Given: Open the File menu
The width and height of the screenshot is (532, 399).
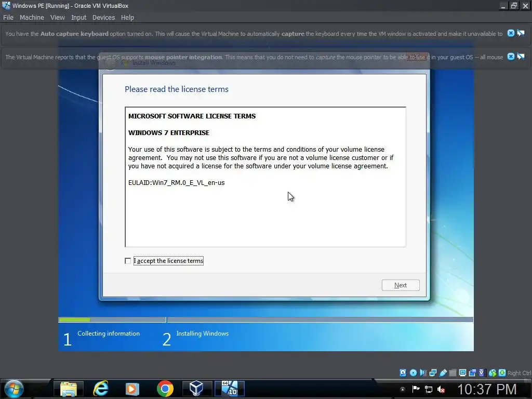Looking at the screenshot, I should point(8,17).
